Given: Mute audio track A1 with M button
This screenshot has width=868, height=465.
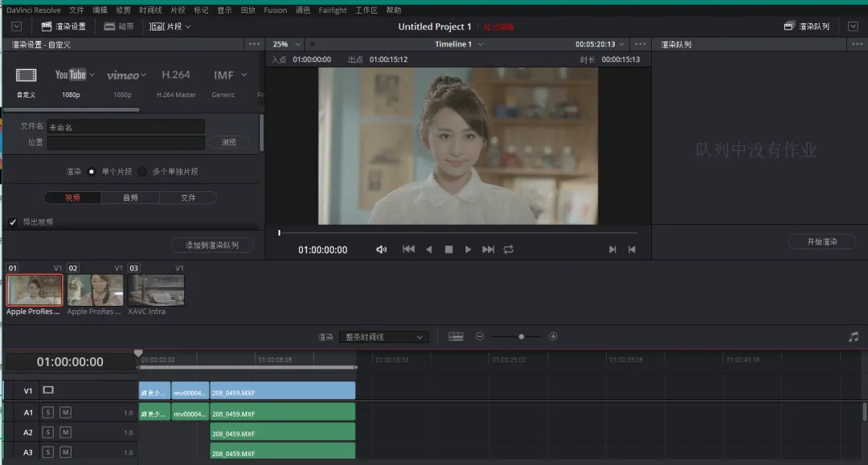Looking at the screenshot, I should point(65,413).
